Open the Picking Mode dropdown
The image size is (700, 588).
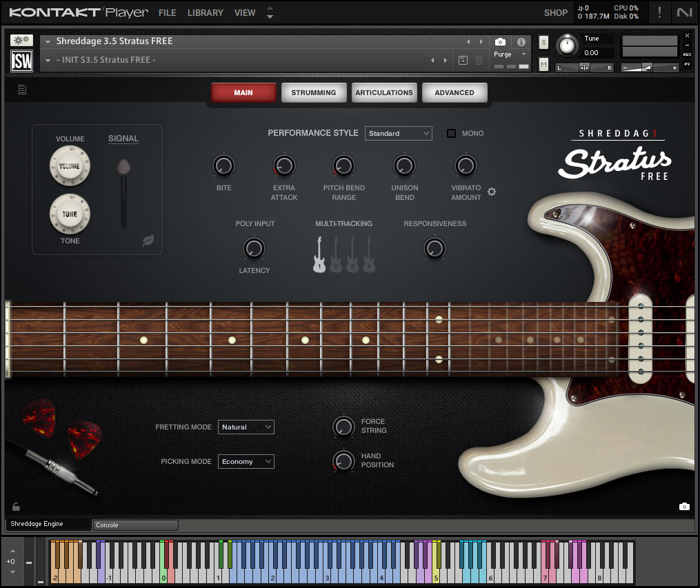[246, 461]
